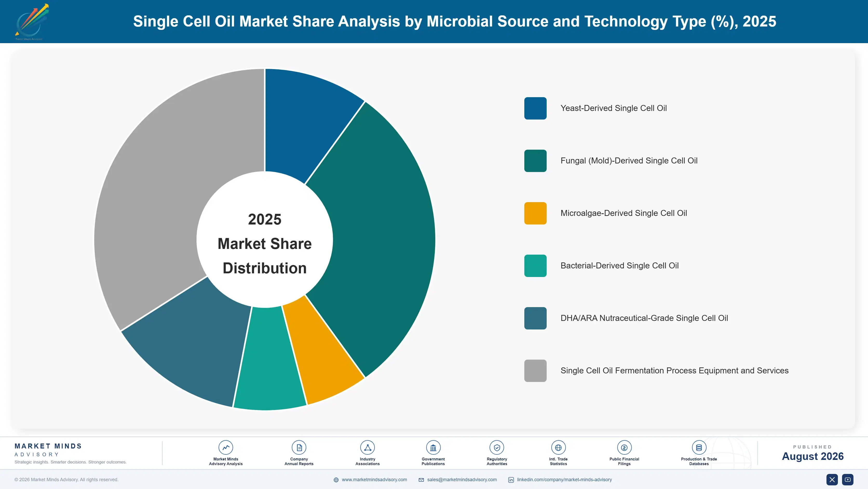Click the Company Annual Reports icon
The width and height of the screenshot is (868, 489).
click(x=299, y=447)
